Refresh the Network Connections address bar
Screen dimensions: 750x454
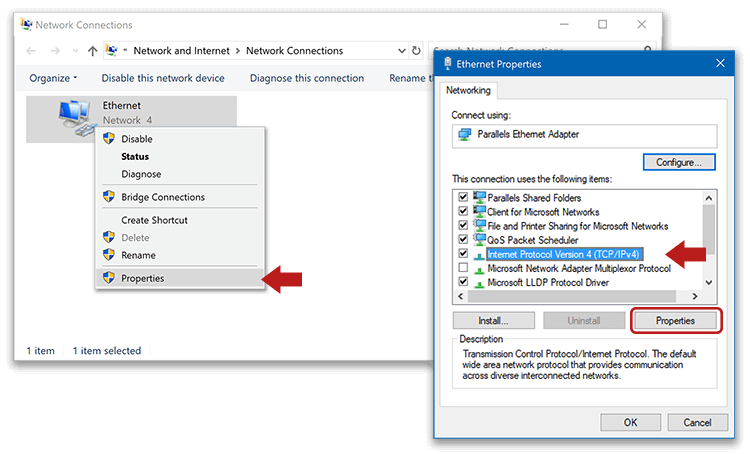[416, 51]
